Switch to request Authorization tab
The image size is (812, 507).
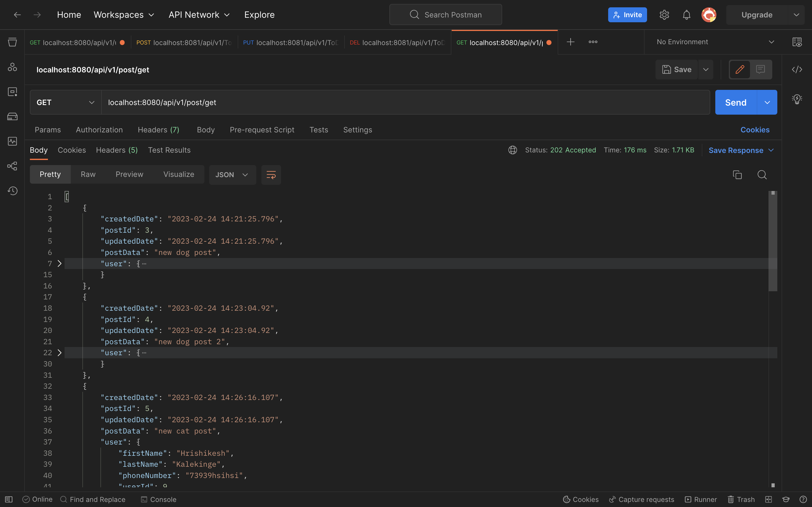click(99, 130)
